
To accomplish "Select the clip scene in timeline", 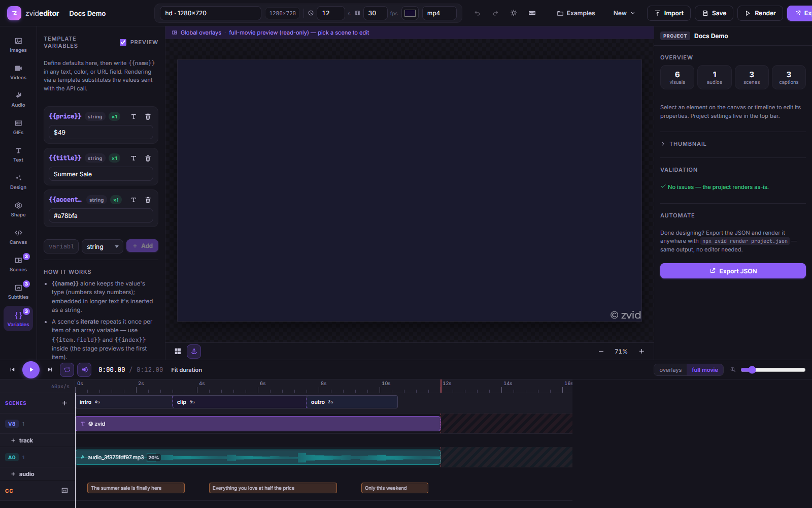I will coord(240,402).
